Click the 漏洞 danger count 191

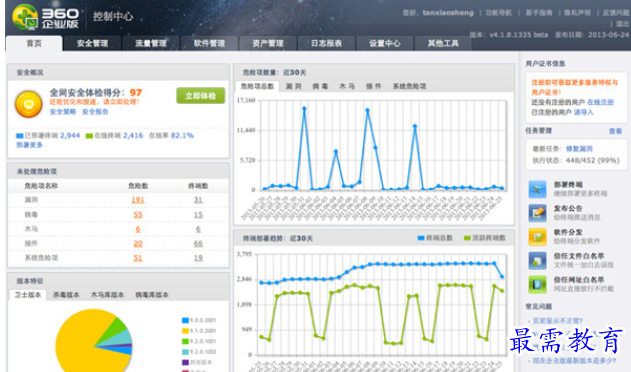coord(138,200)
